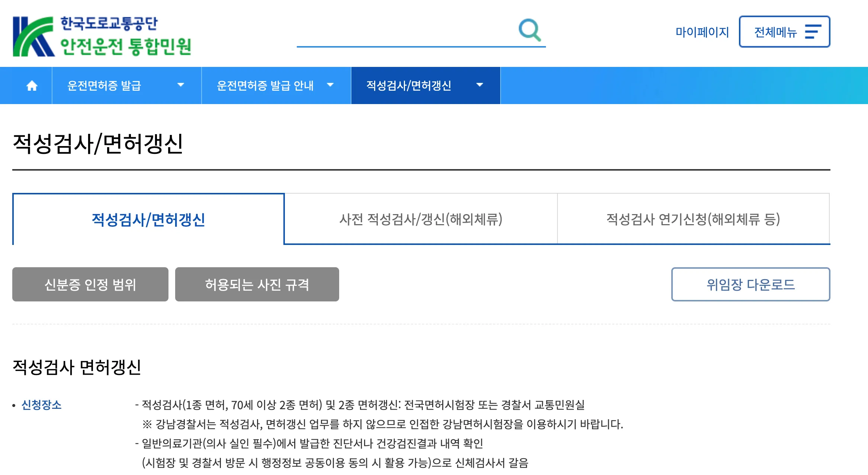Screen dimensions: 868x475
Task: Click the 안전운전 통합민원 site title
Action: point(126,47)
